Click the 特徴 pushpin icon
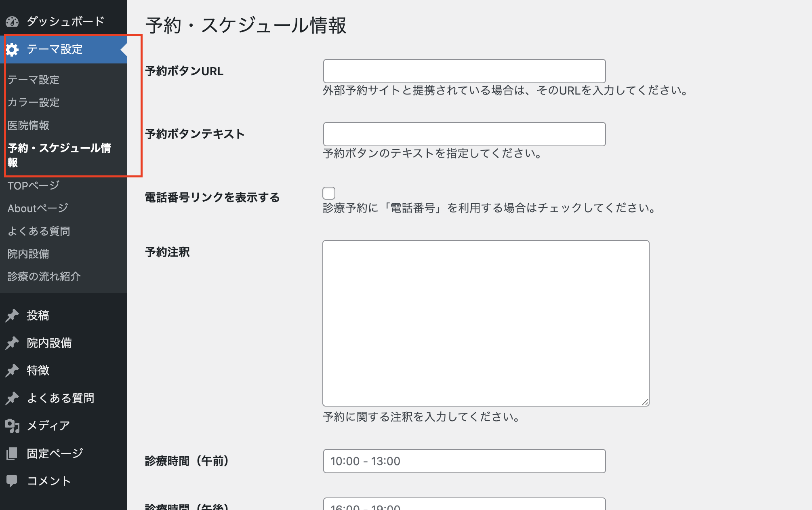Screen dimensions: 812x510 coord(12,370)
